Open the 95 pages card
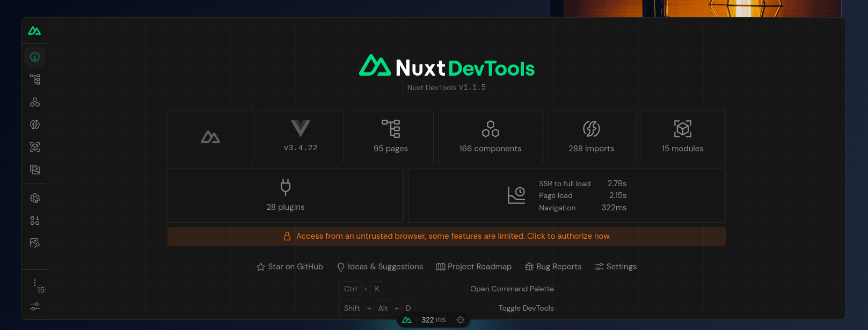868x330 pixels. (391, 137)
